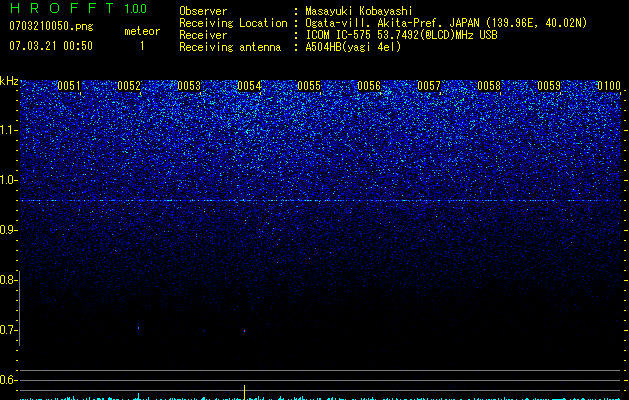
Task: Click the Observer name Masayuki Kobayashi
Action: (x=359, y=11)
